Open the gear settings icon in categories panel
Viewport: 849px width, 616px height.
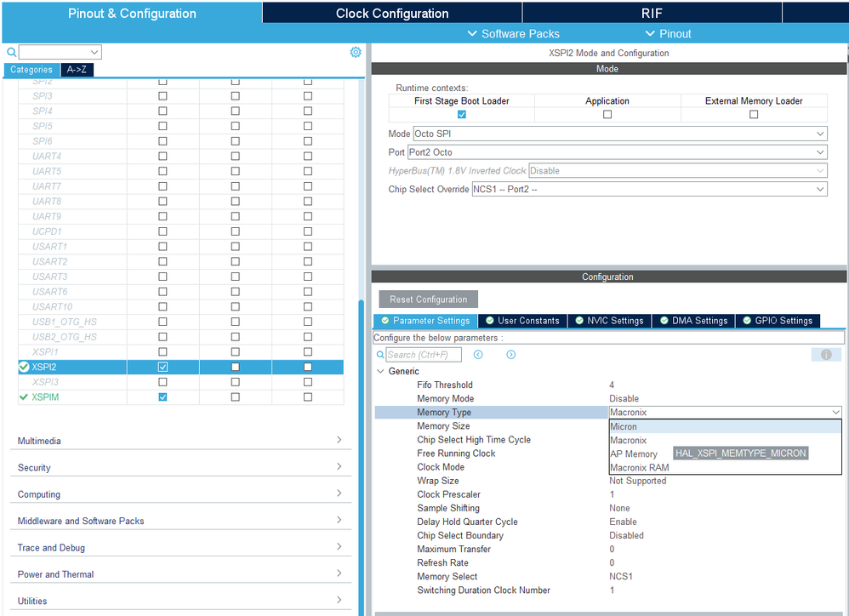[356, 52]
